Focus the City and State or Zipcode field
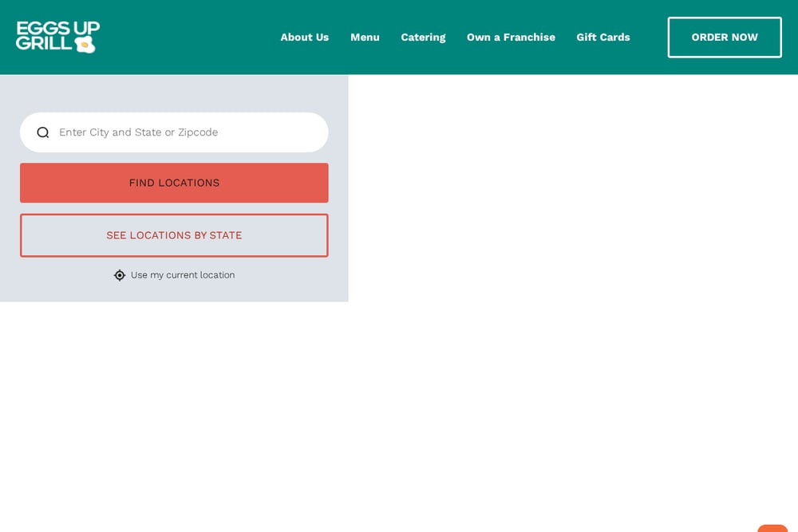The height and width of the screenshot is (532, 798). (174, 132)
